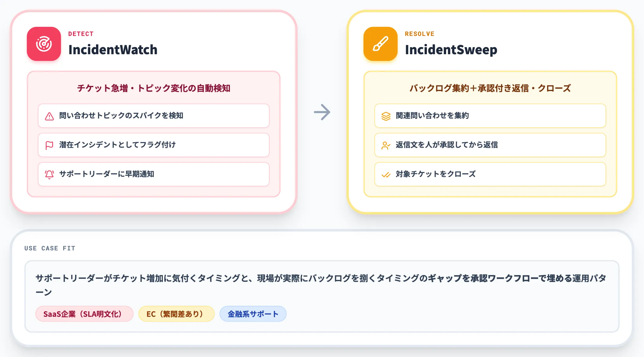
Task: Click the heading バックログ集約＋承認付き返信・クローズ
Action: [x=490, y=88]
